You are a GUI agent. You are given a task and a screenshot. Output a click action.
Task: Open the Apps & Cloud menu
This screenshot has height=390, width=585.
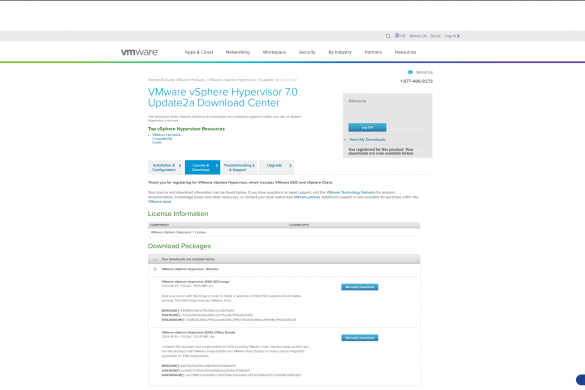click(x=199, y=52)
